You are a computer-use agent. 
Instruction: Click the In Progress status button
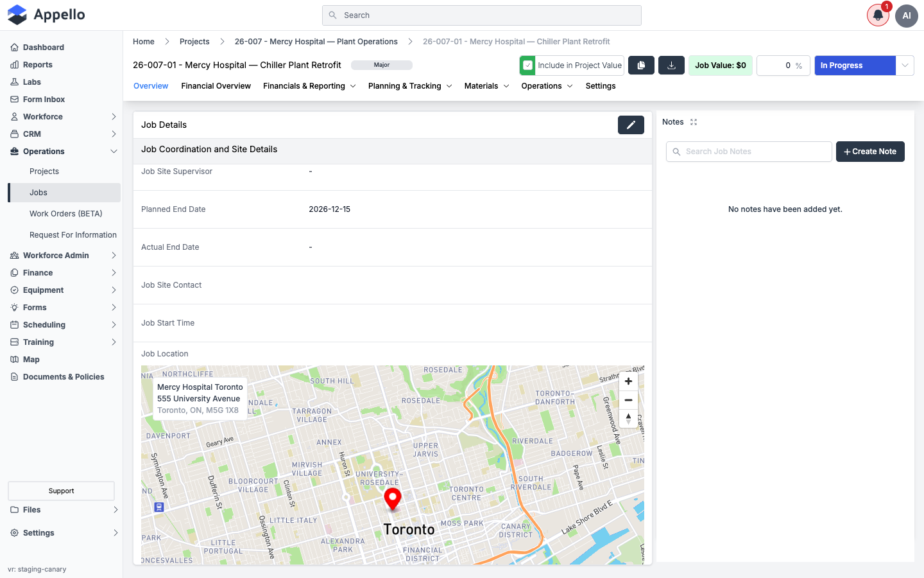(x=855, y=66)
